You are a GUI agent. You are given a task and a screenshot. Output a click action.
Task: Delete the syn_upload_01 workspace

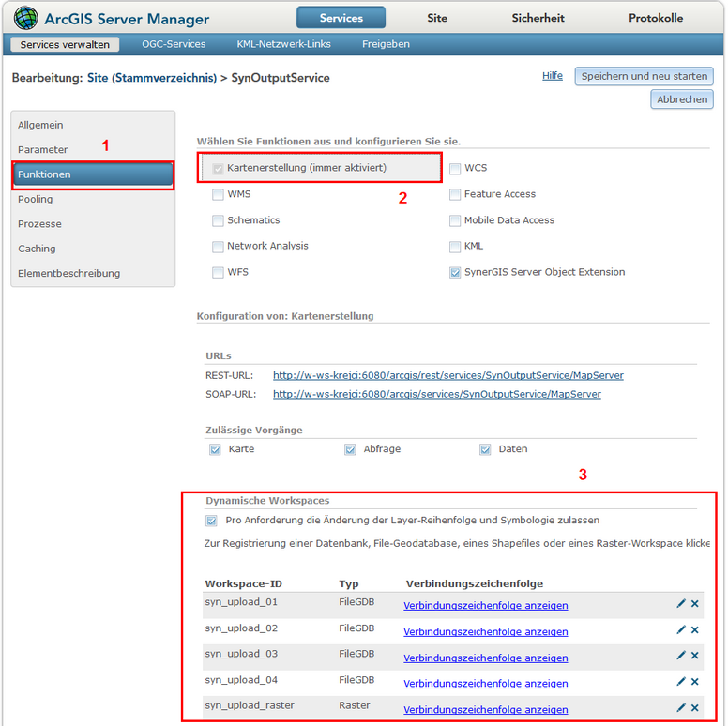point(694,603)
